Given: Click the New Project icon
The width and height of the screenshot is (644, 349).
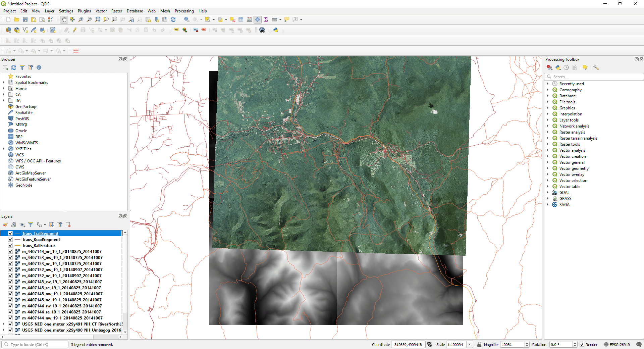Looking at the screenshot, I should (x=8, y=19).
